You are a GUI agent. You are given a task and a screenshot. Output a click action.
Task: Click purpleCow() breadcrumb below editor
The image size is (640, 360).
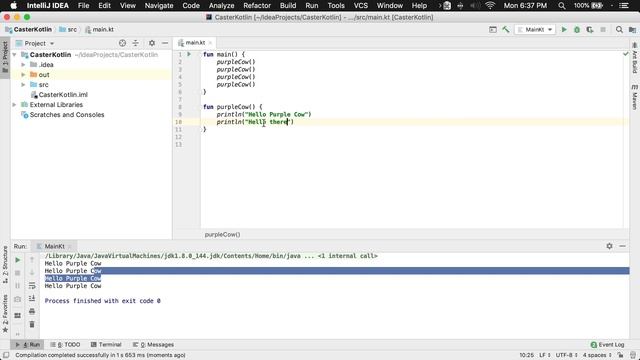pos(222,235)
